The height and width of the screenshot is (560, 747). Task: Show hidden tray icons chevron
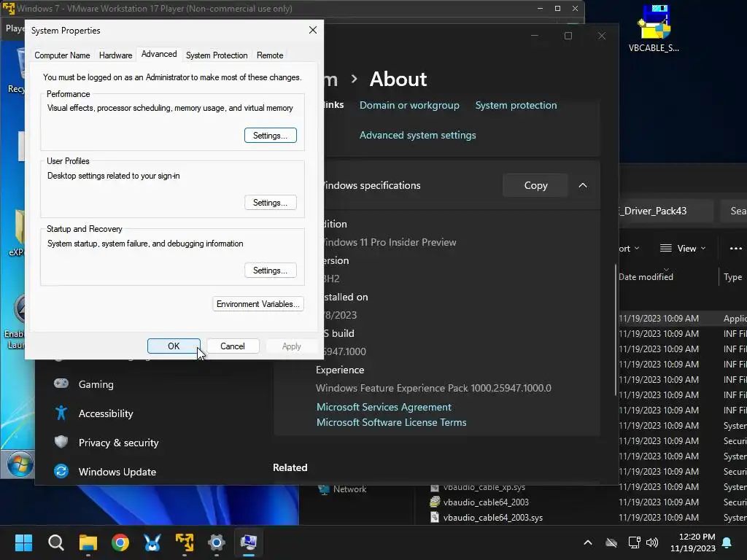[x=588, y=542]
